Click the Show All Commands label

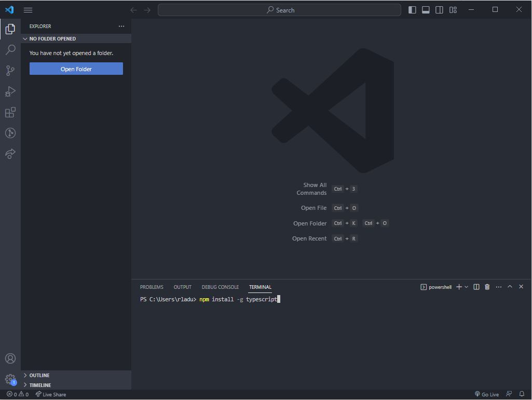311,189
